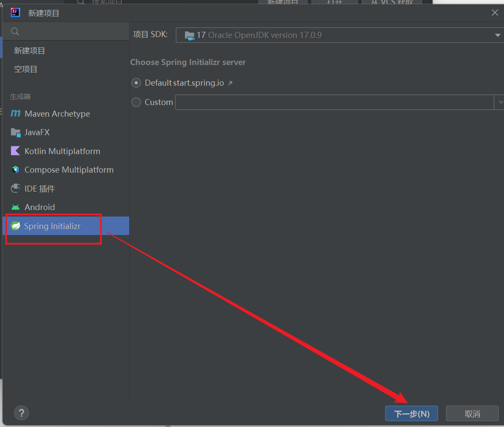
Task: Click the 项目 SDK: label
Action: click(x=150, y=34)
